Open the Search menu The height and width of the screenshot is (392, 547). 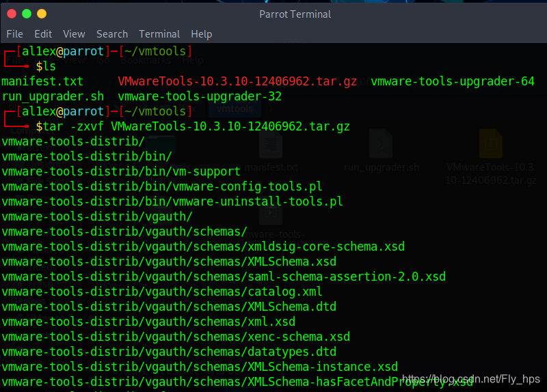pyautogui.click(x=112, y=34)
